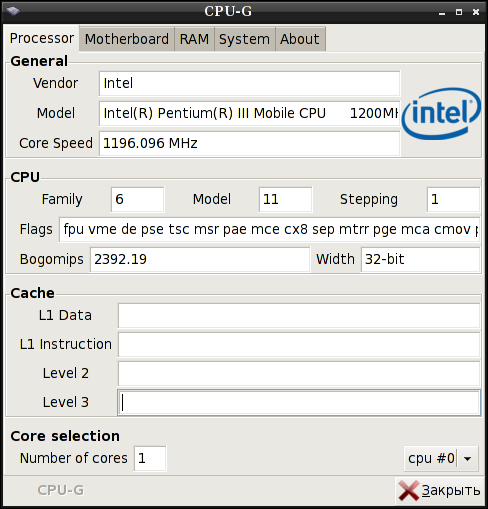
Task: Open the cpu #0 core dropdown
Action: (x=441, y=459)
